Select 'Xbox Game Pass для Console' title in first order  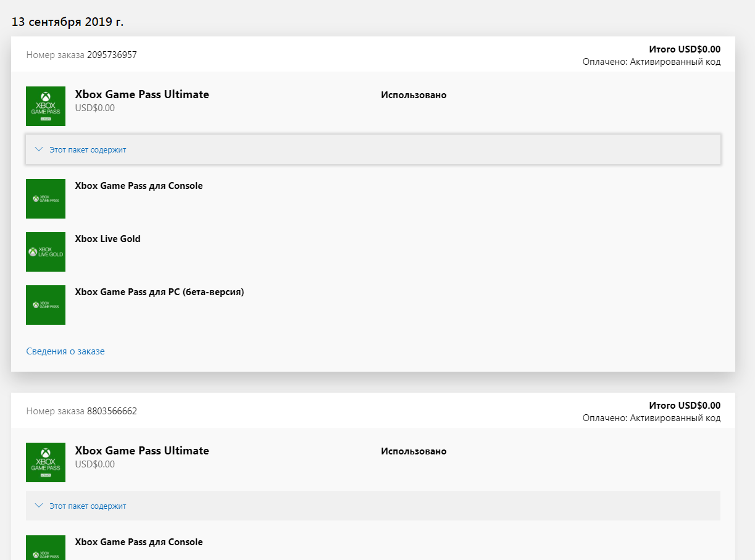click(139, 186)
